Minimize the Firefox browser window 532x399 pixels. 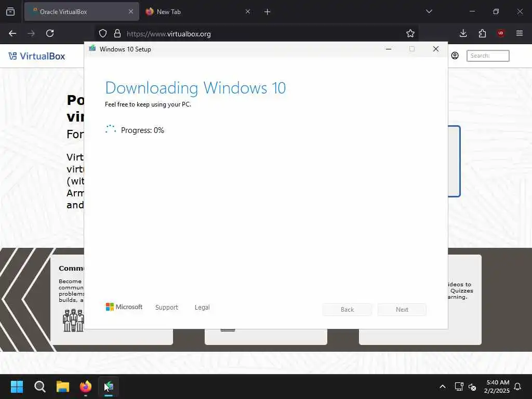tap(472, 11)
